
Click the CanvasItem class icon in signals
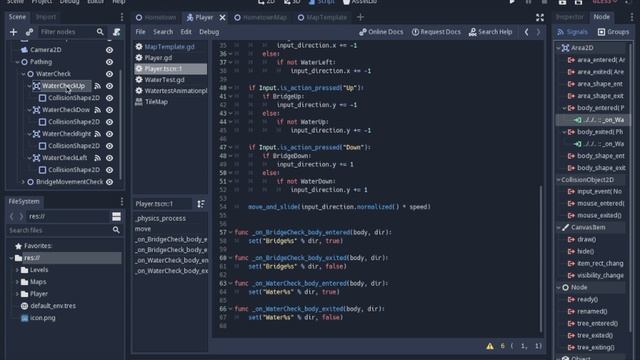pos(565,227)
